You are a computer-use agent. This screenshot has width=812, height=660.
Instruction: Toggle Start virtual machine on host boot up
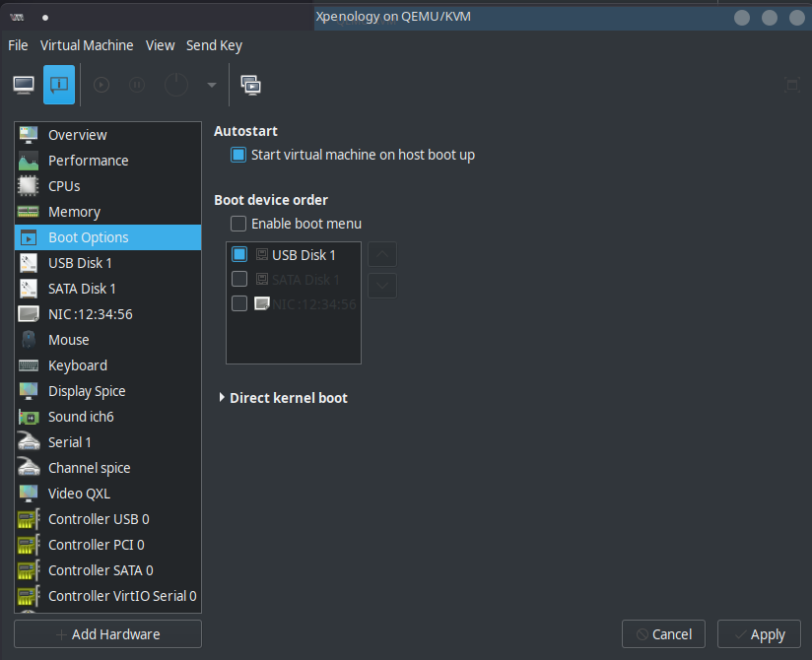point(238,155)
